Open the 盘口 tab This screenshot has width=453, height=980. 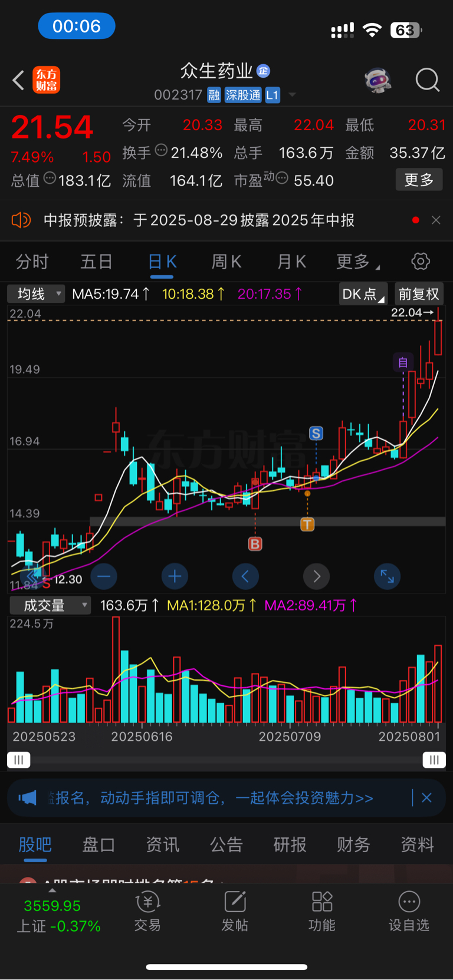[x=99, y=845]
